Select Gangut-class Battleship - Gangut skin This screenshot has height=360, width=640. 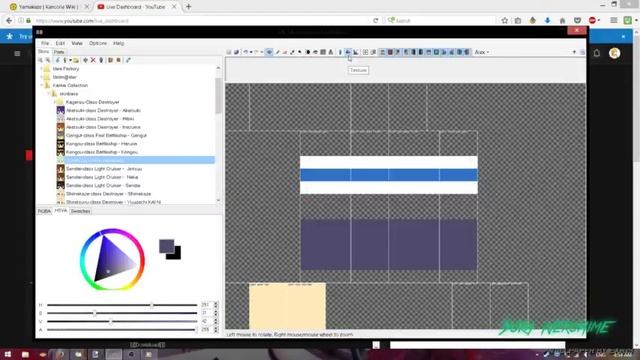click(x=106, y=136)
